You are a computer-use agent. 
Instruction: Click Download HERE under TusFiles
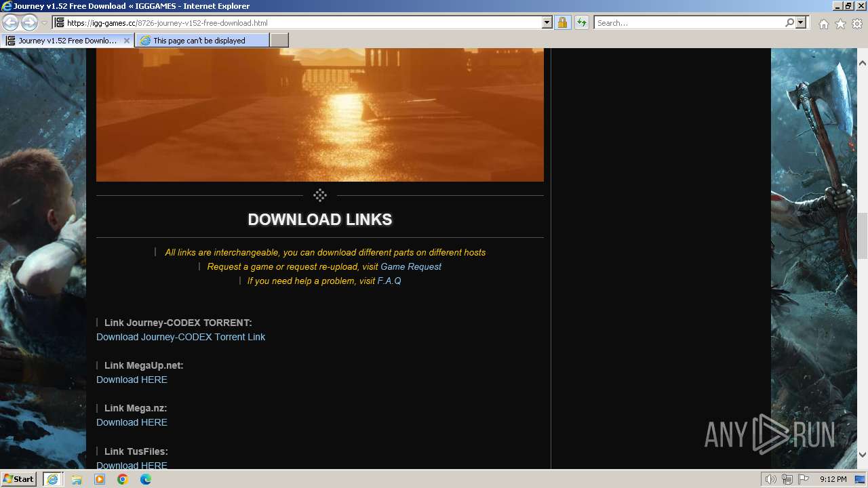click(x=132, y=465)
